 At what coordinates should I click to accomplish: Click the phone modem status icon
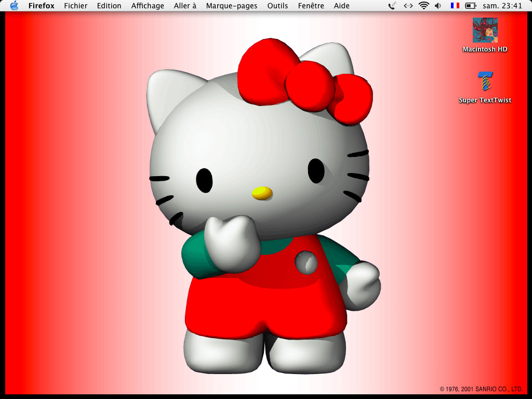click(392, 6)
